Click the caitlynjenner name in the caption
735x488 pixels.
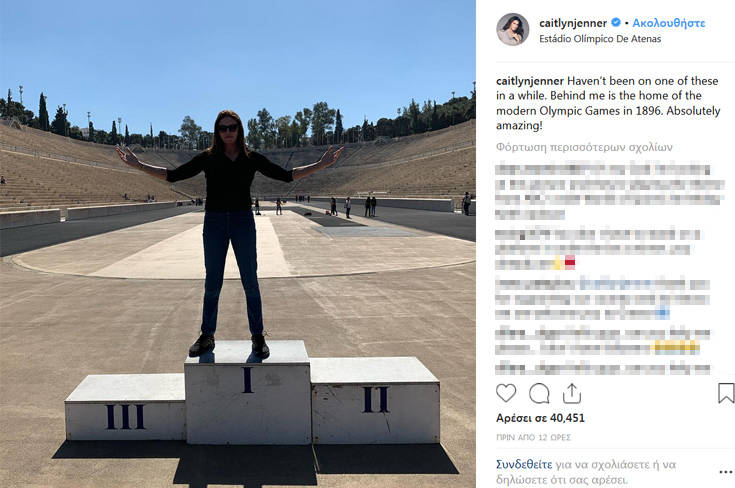[x=530, y=81]
